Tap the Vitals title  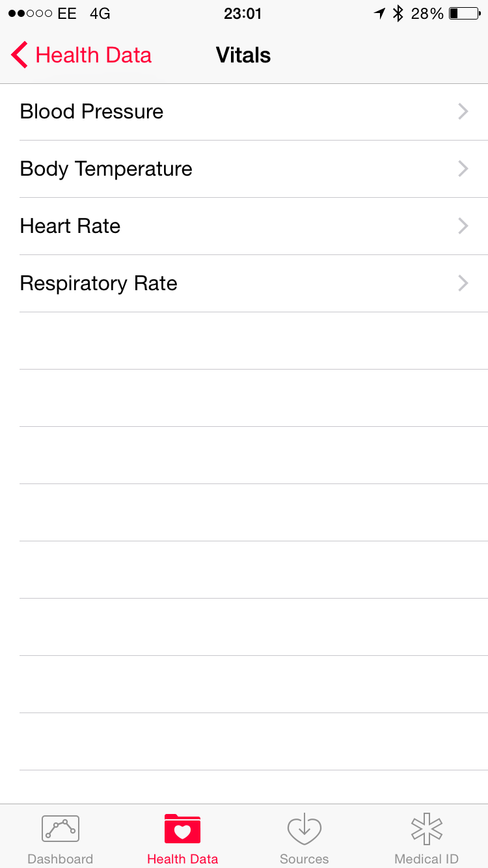pyautogui.click(x=243, y=55)
